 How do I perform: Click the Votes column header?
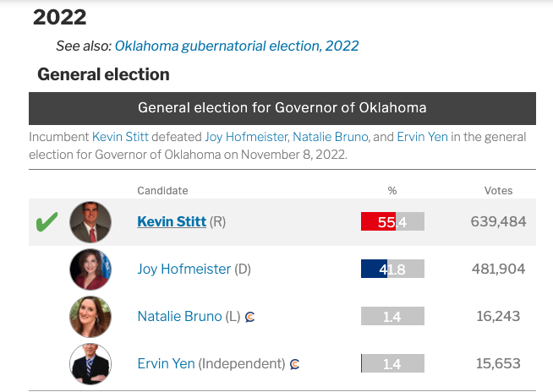tap(498, 191)
